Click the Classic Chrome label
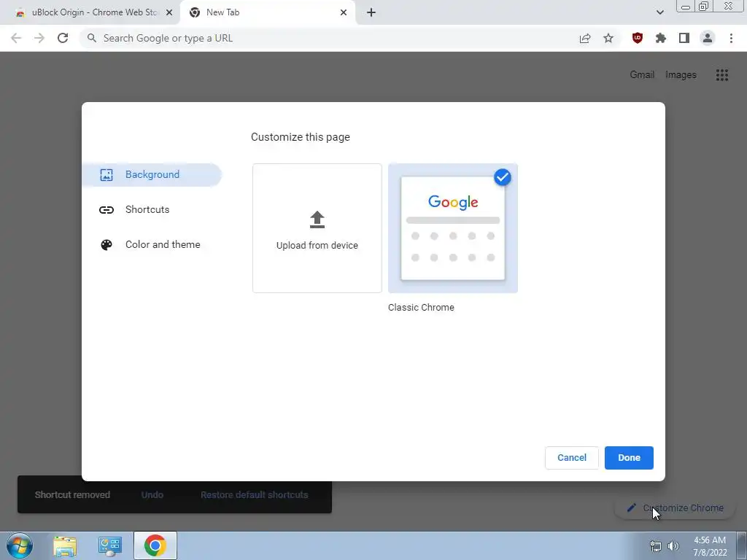 tap(421, 308)
